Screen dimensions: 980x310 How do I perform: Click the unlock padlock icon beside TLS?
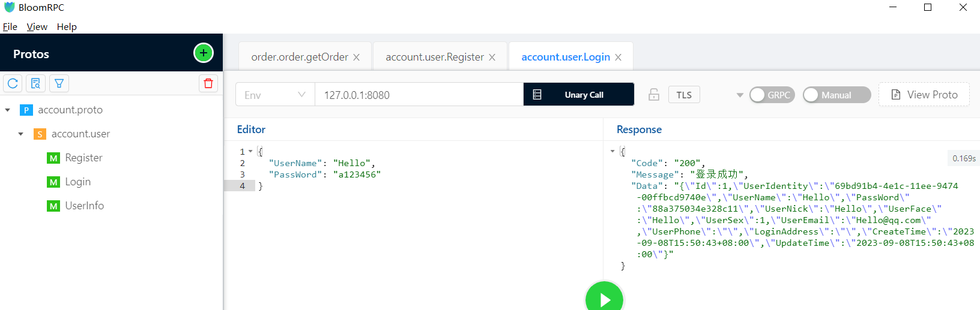pyautogui.click(x=654, y=95)
